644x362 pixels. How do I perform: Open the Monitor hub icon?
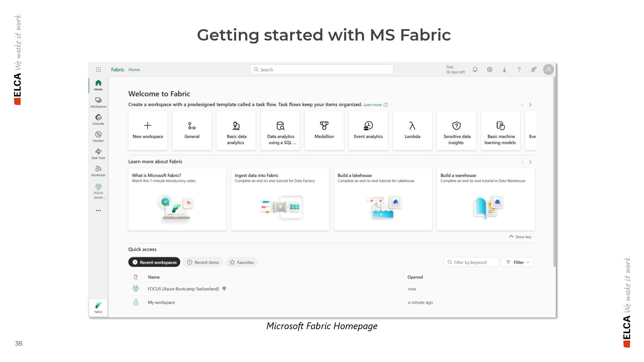pos(98,136)
